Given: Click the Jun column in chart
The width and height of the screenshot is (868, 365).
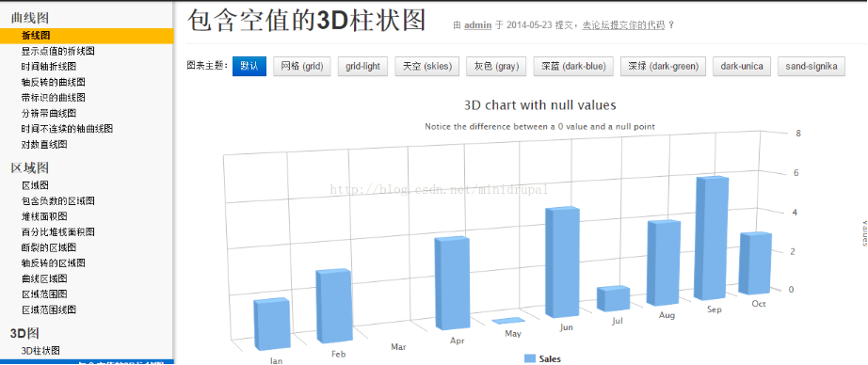Looking at the screenshot, I should [562, 262].
